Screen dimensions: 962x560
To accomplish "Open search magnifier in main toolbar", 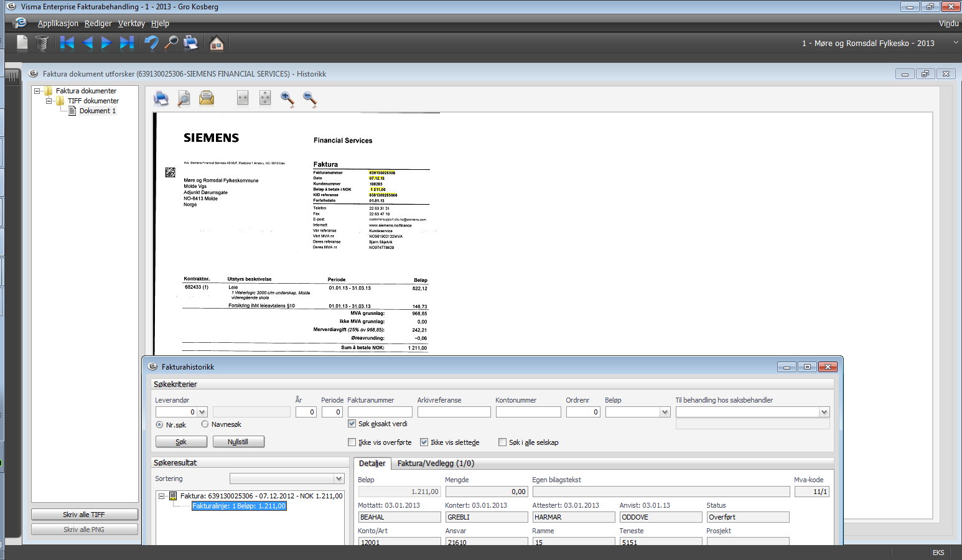I will pyautogui.click(x=171, y=42).
